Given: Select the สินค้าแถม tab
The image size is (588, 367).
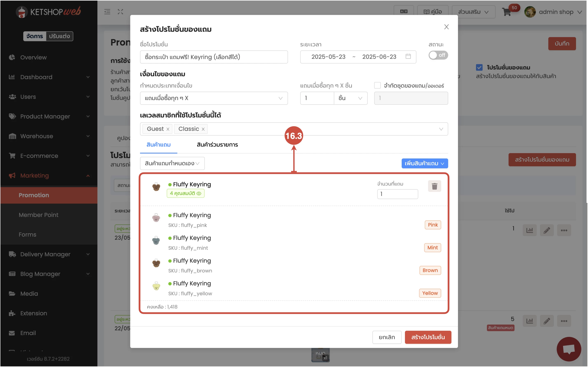Looking at the screenshot, I should [158, 145].
